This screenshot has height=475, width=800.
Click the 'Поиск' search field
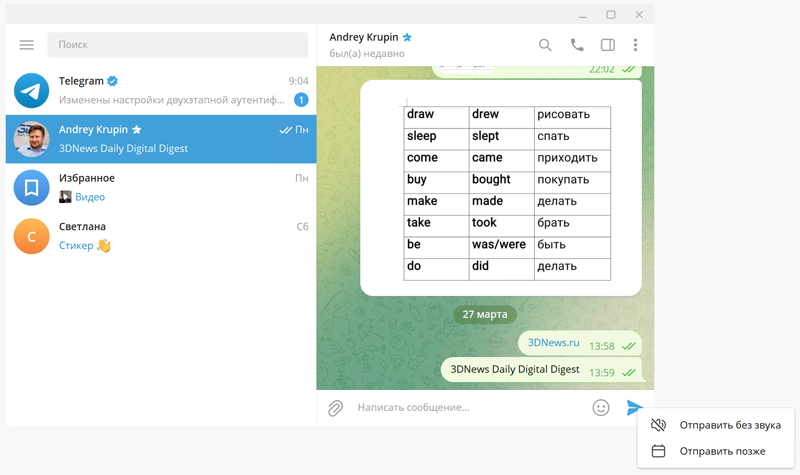click(x=178, y=45)
